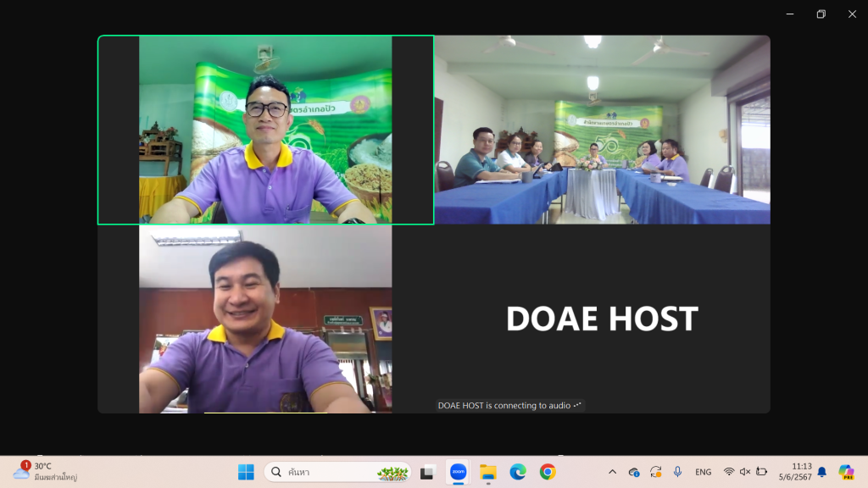Select the DOAE HOST participant tile
The image size is (868, 488).
coord(602,319)
